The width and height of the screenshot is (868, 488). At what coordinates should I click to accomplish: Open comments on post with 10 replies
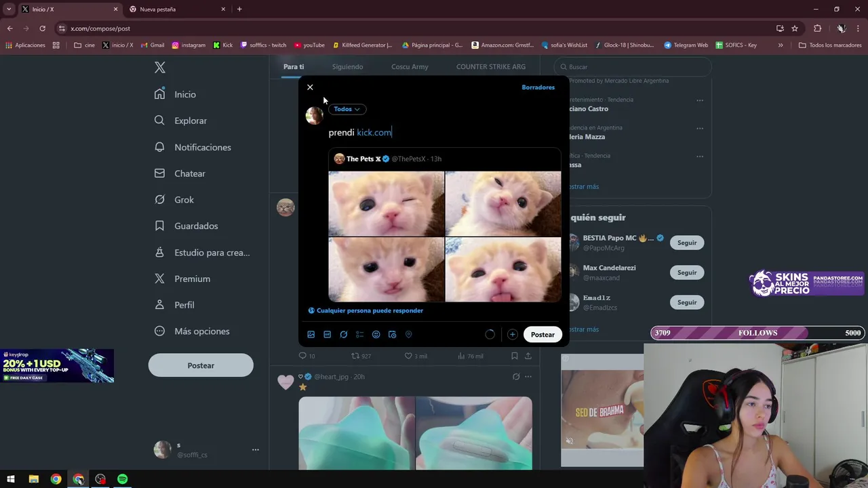(307, 356)
